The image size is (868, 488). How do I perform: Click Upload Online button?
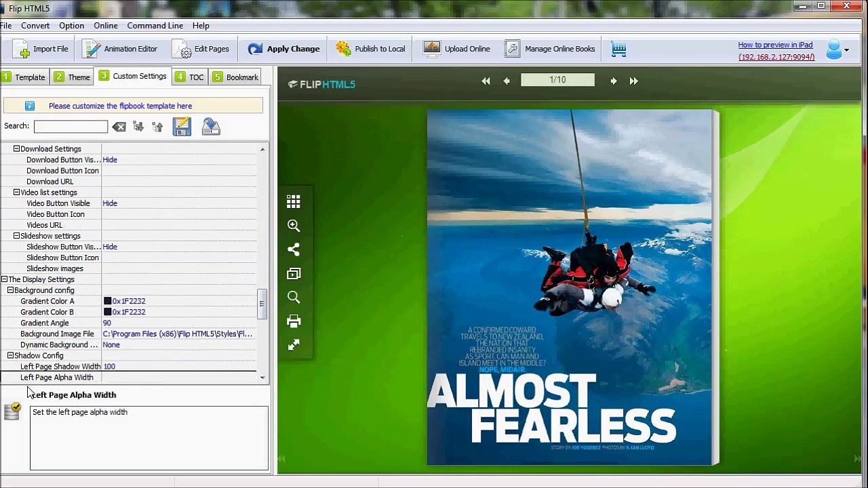456,49
